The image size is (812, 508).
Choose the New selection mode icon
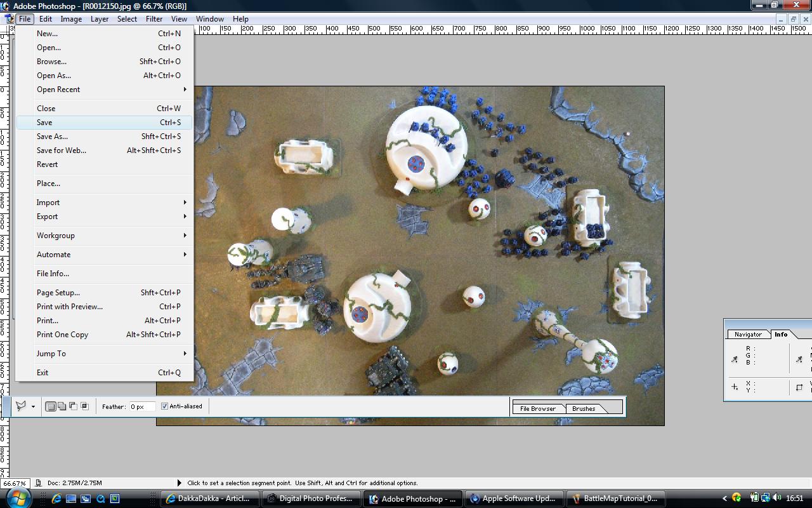tap(51, 406)
